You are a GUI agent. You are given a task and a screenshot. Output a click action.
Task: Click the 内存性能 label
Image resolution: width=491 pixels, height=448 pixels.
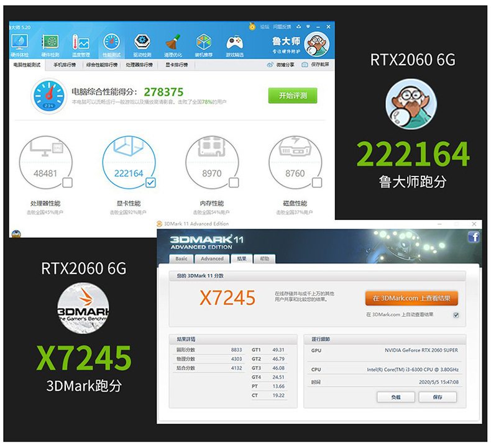212,203
